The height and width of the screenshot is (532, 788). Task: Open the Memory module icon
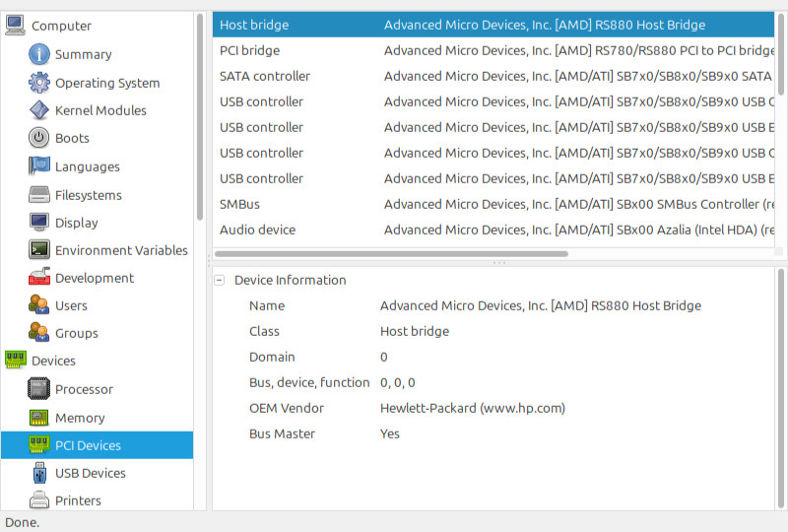[x=38, y=418]
